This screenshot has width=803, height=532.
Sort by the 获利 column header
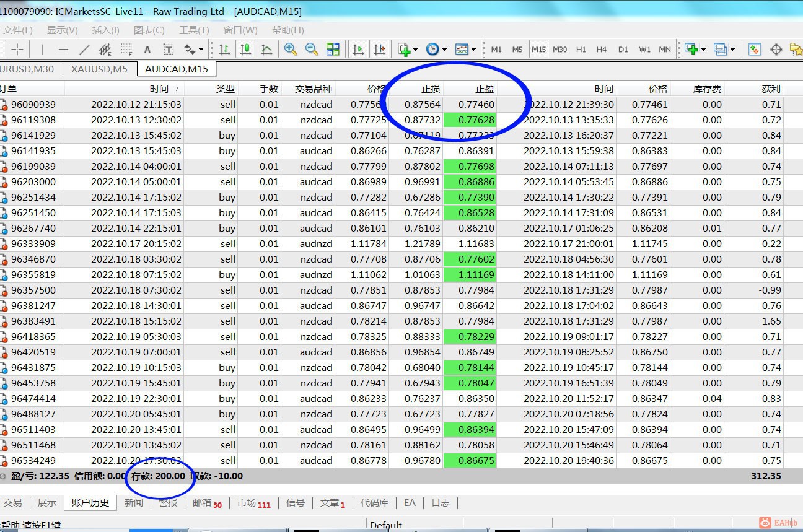tap(771, 89)
